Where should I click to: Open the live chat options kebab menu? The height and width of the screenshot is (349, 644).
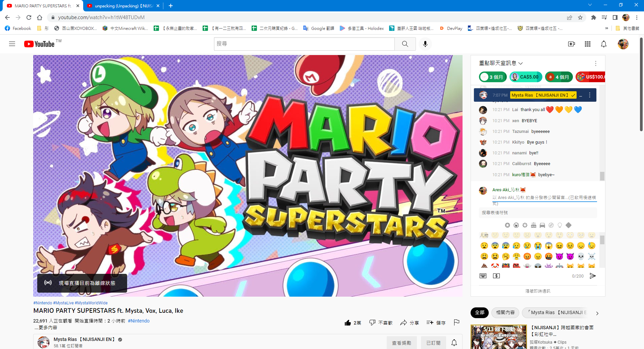pos(596,63)
